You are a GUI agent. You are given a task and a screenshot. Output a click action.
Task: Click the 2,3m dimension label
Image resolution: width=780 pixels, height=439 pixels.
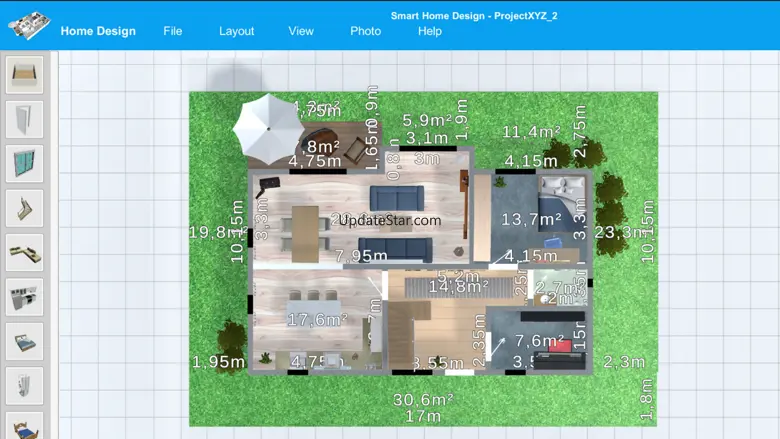coord(624,361)
